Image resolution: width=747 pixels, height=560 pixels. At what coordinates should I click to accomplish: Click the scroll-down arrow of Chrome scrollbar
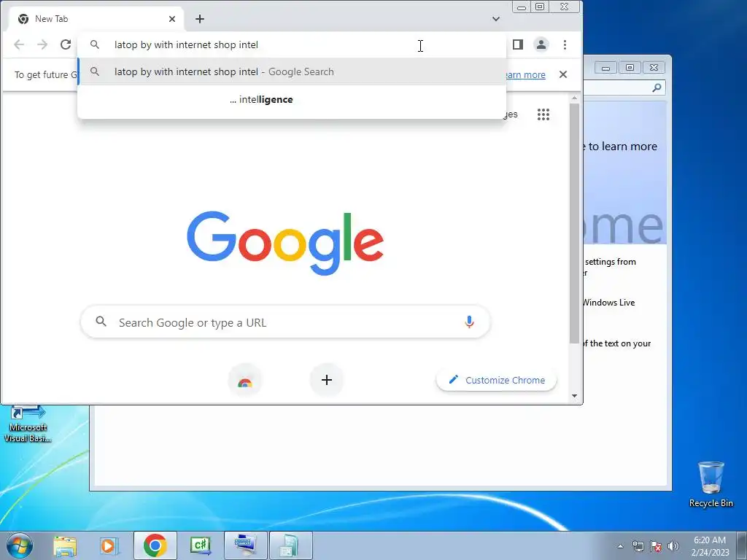click(575, 396)
